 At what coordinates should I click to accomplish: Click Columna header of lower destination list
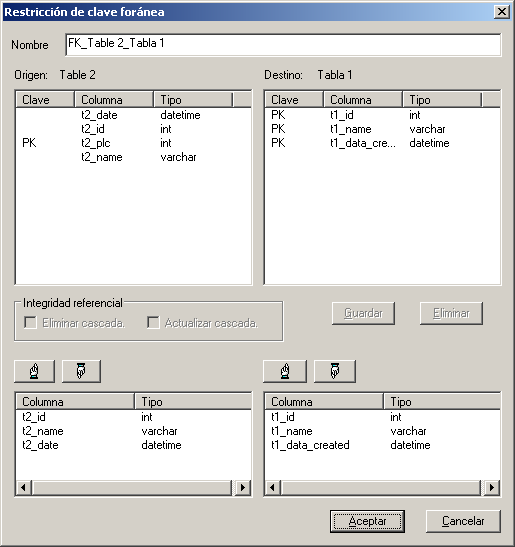click(x=324, y=402)
